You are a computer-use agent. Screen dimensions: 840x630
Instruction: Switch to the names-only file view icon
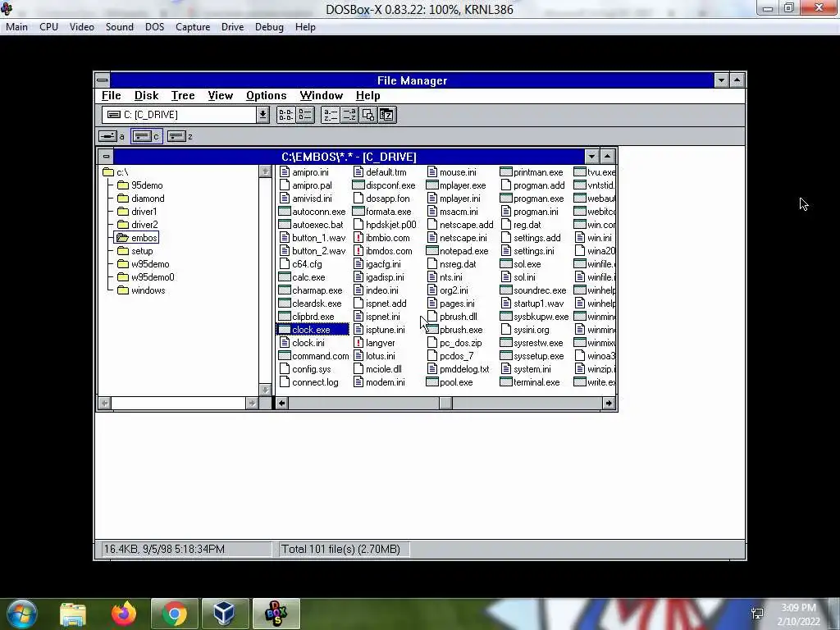tap(285, 115)
